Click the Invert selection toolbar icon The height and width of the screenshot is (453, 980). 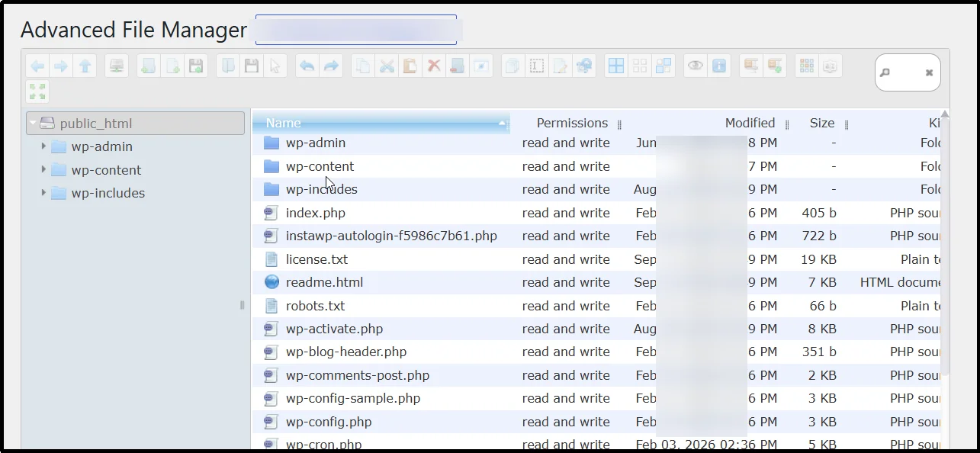[664, 66]
